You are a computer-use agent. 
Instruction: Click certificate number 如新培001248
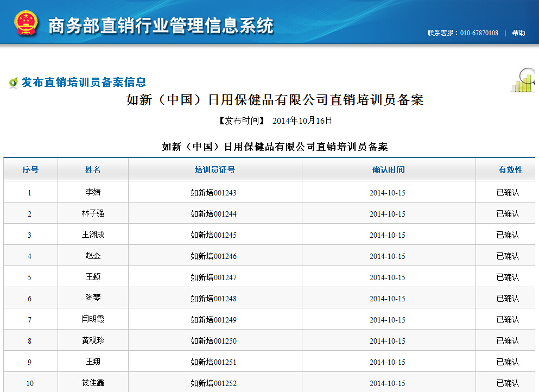[213, 299]
